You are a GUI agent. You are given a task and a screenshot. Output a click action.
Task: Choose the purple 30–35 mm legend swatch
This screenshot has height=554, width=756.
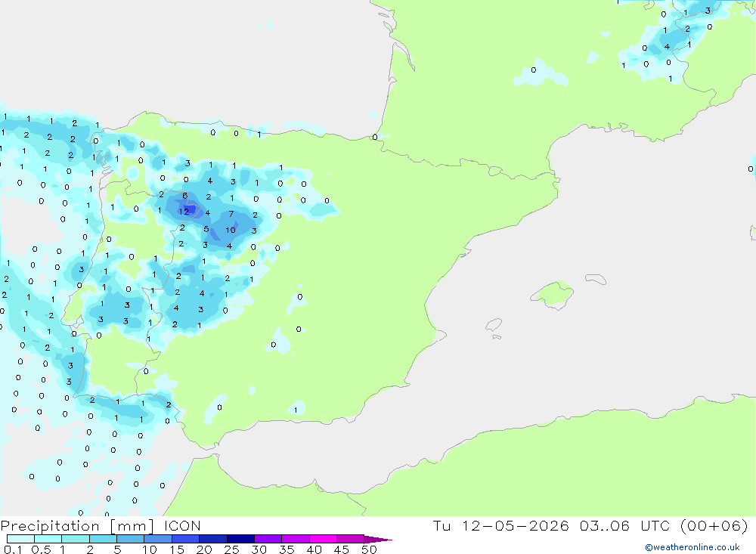[x=268, y=539]
